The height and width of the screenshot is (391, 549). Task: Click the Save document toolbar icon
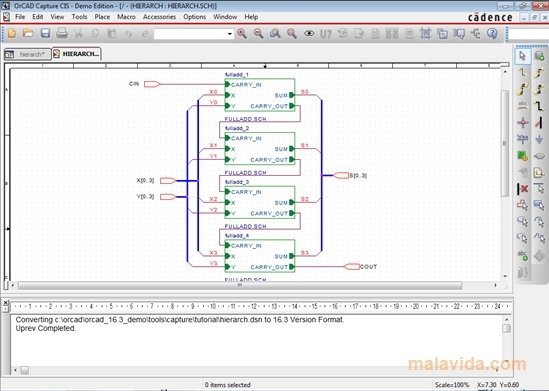coord(45,33)
